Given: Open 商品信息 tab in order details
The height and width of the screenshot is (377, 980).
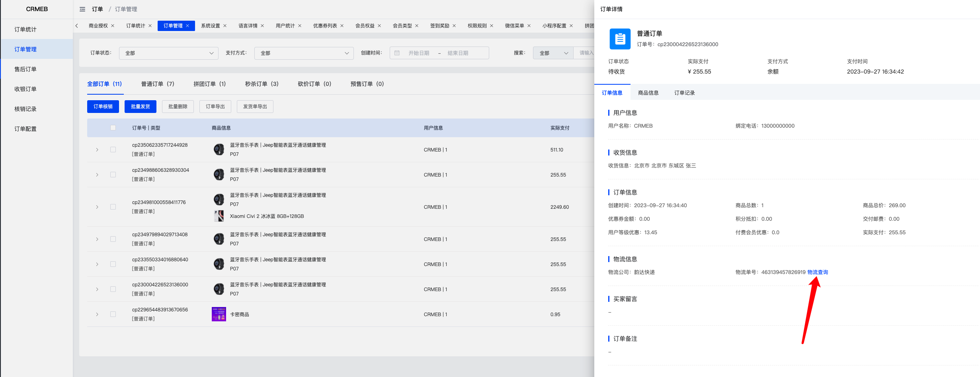Looking at the screenshot, I should 648,93.
